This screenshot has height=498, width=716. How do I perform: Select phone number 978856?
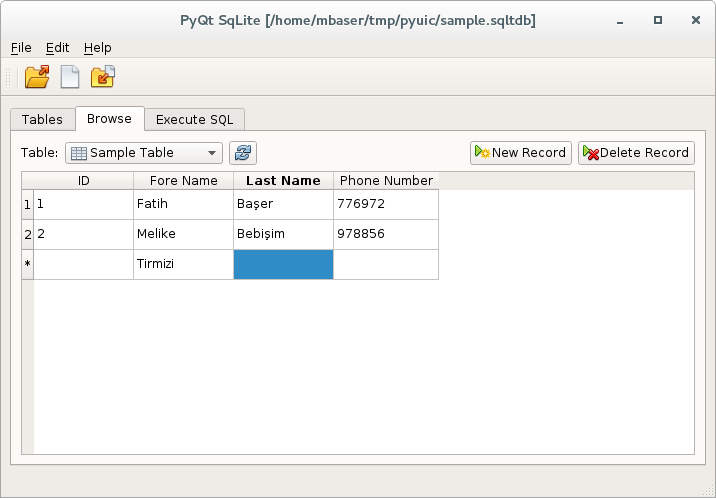(386, 235)
